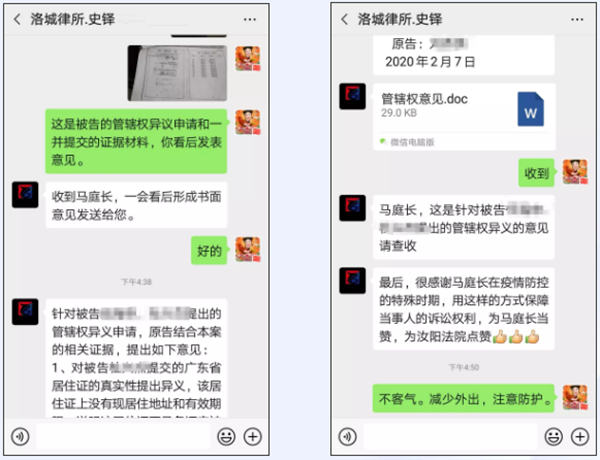
Task: Select the 不客气。减少外出 message bubble
Action: 463,398
